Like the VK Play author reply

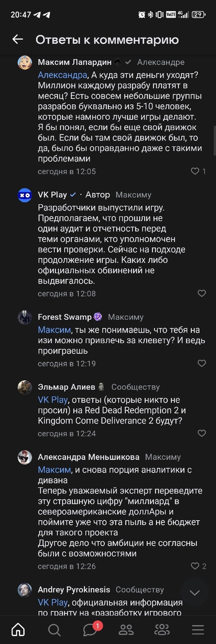[x=202, y=293]
